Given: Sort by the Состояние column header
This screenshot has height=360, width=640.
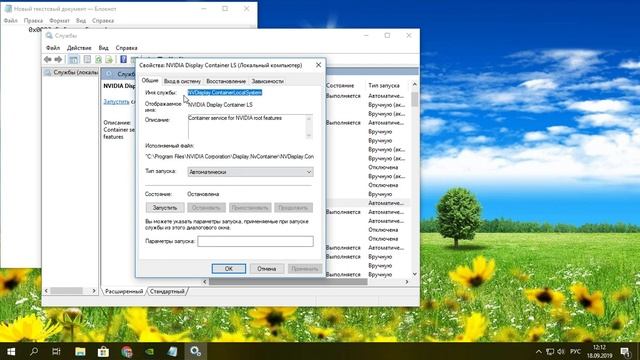Looking at the screenshot, I should 340,85.
